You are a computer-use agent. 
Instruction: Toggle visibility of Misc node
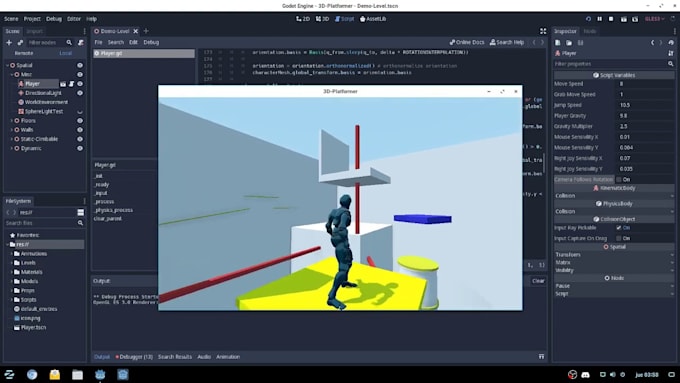tap(80, 75)
